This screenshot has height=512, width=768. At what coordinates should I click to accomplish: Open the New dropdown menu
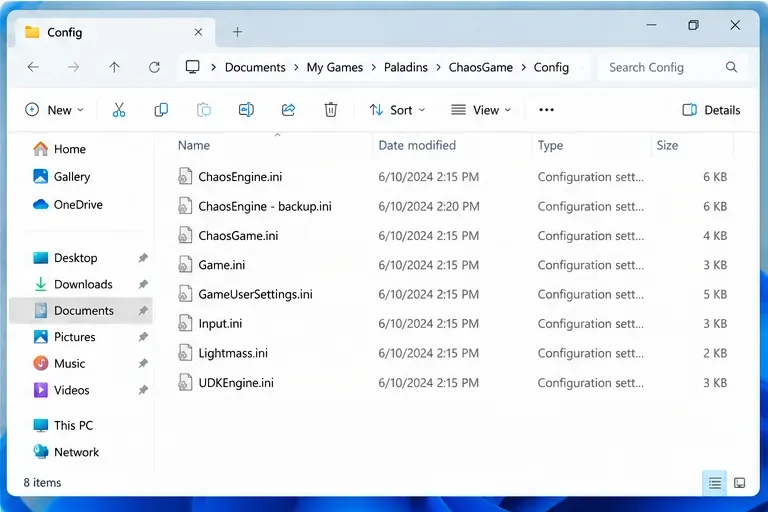pyautogui.click(x=54, y=110)
